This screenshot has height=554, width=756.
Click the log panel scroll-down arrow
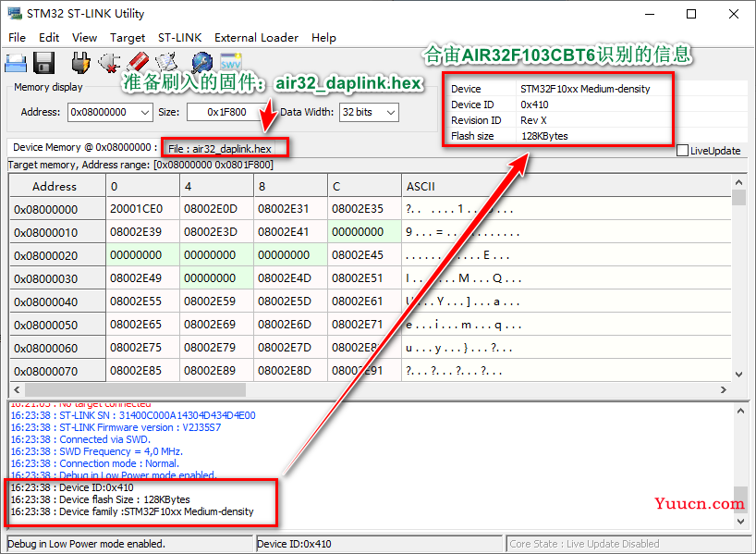point(740,522)
